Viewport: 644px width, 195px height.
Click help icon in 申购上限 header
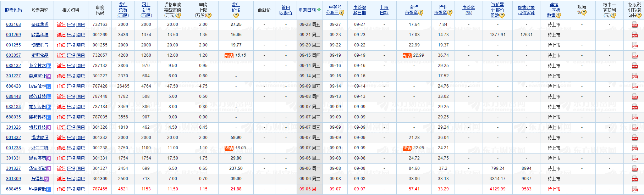209,16
